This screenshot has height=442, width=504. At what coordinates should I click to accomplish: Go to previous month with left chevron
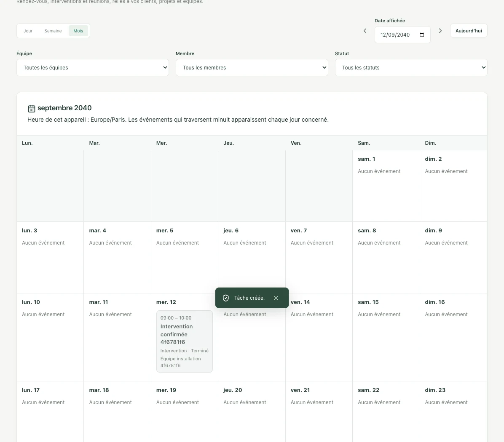(x=365, y=31)
